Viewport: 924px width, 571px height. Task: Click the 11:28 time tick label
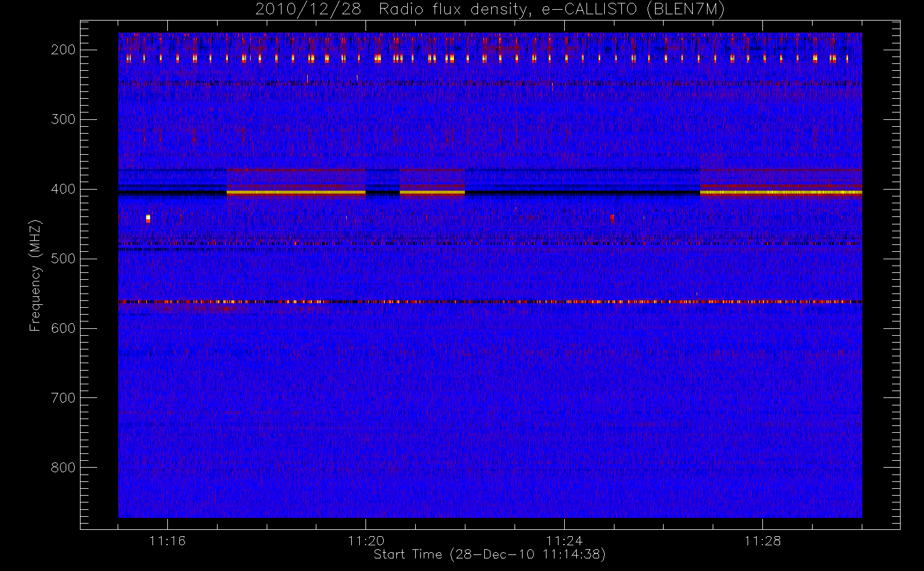tap(762, 541)
